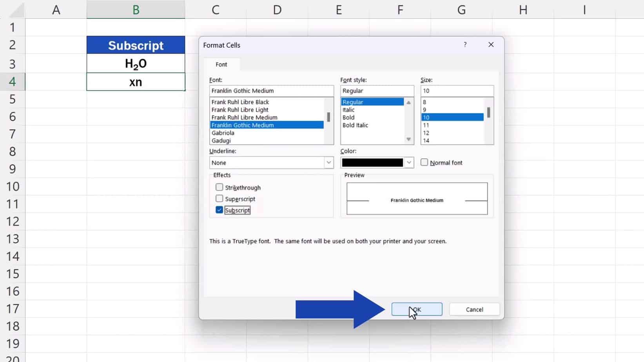Uncheck the Subscript effect

tap(219, 210)
